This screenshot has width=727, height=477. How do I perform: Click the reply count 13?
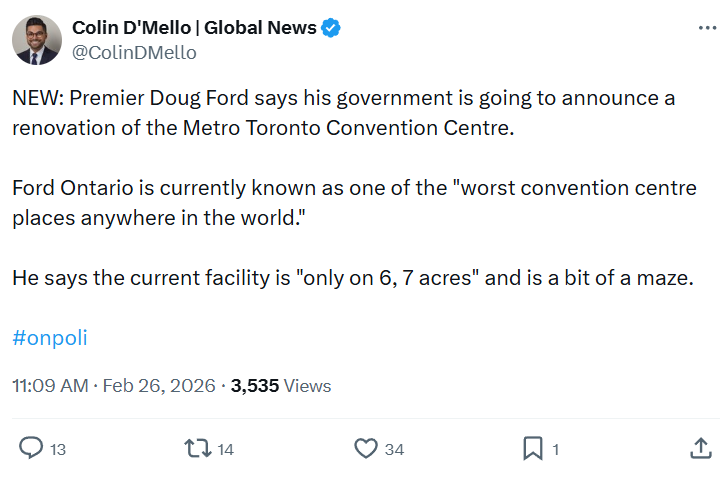[x=58, y=450]
